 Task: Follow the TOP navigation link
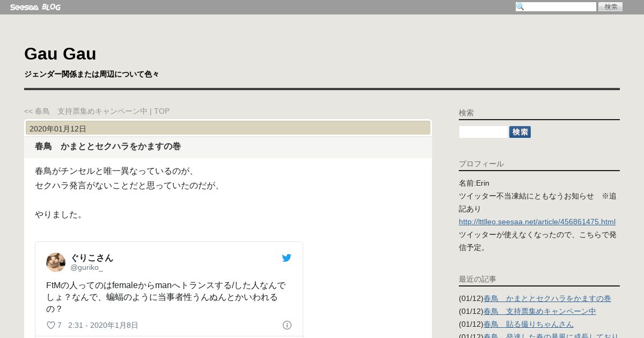162,111
